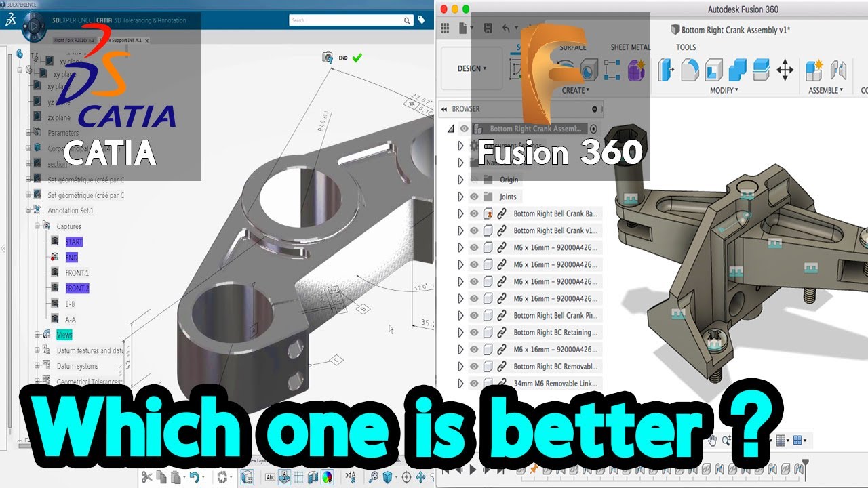Select the Press Pull tool in Modify
The image size is (868, 488).
tap(667, 69)
